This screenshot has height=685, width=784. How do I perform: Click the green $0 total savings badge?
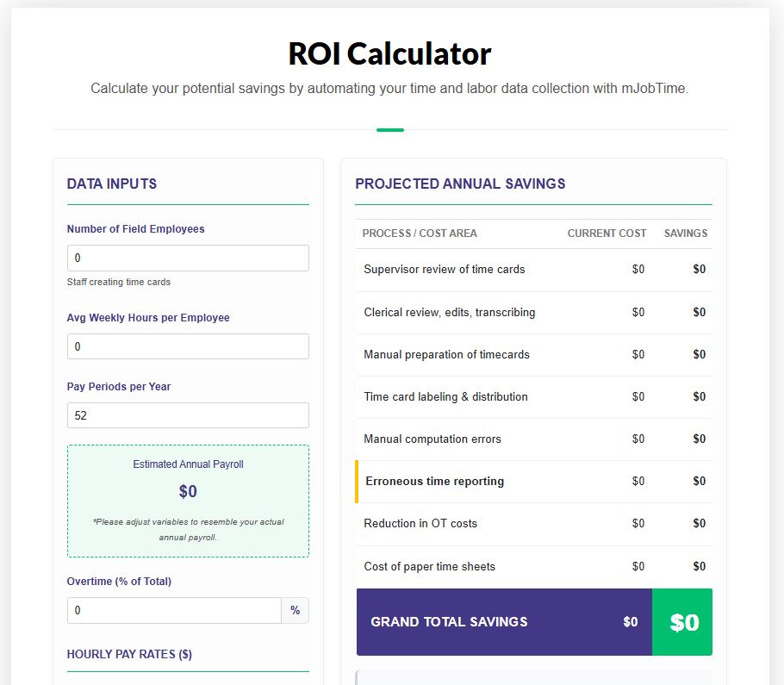tap(682, 621)
